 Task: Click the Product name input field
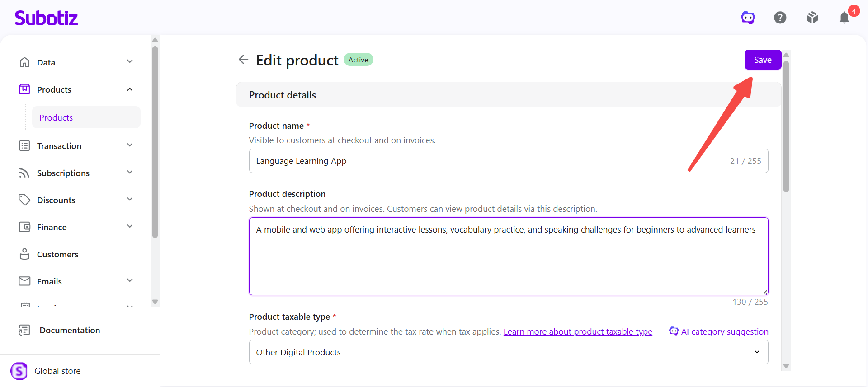509,161
